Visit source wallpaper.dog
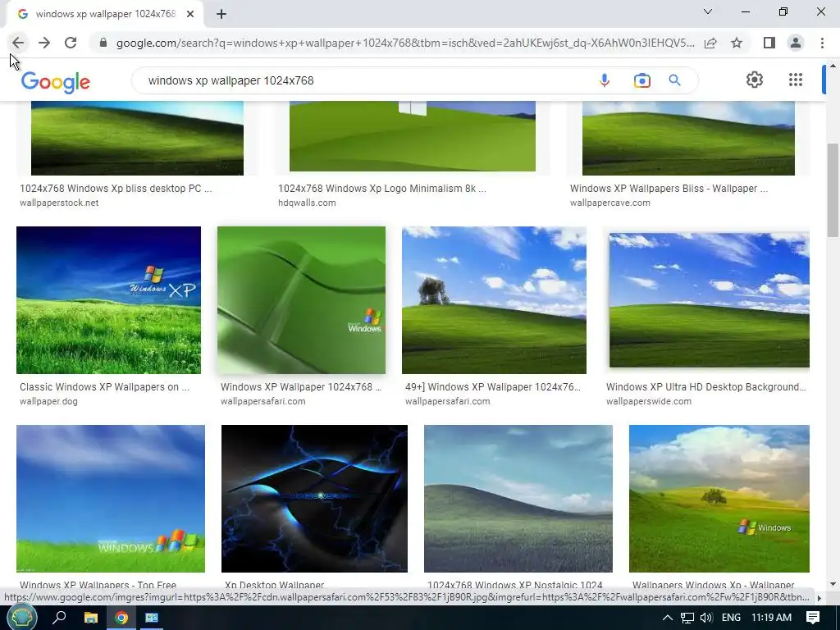 48,401
